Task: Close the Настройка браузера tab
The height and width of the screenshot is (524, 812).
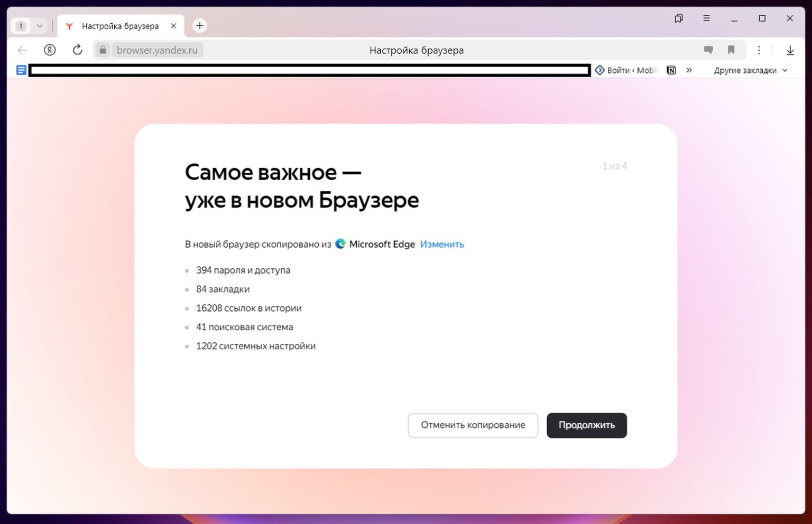Action: coord(173,26)
